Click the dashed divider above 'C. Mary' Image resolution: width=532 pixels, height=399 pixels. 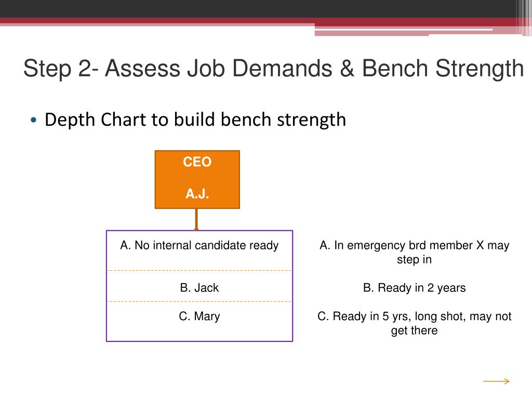(x=199, y=301)
